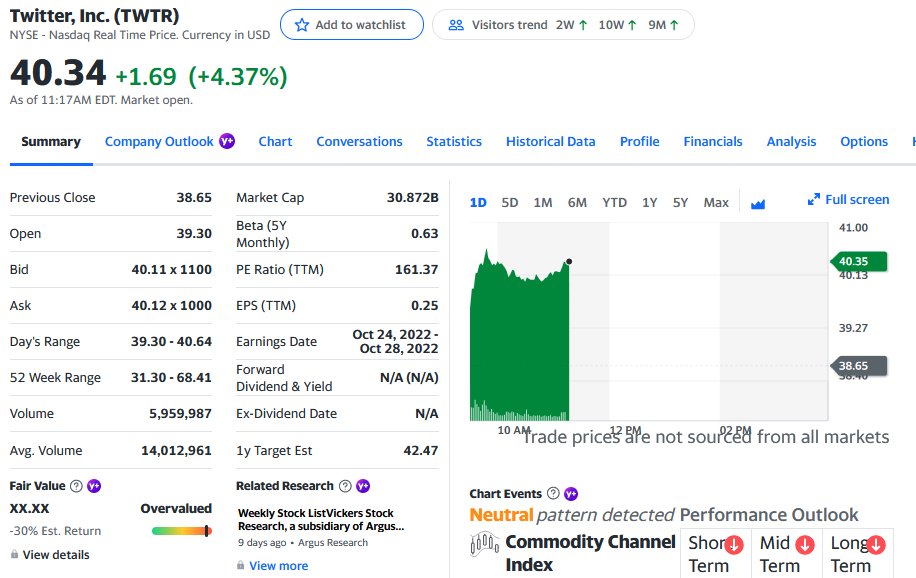This screenshot has width=916, height=578.
Task: Open the Historical Data tab
Action: coord(550,141)
